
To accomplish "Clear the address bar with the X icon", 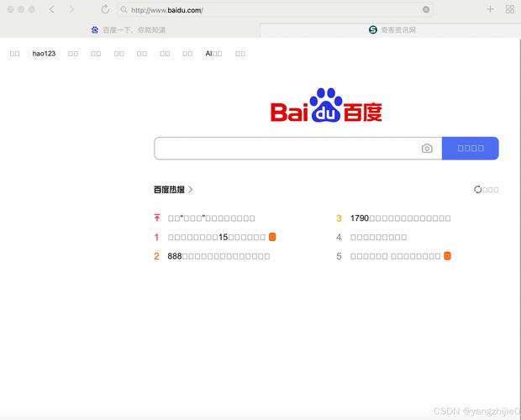I will tap(426, 9).
